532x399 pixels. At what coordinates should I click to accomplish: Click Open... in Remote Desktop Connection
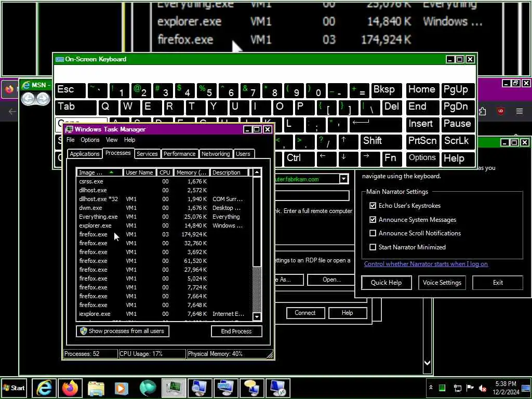coord(331,280)
